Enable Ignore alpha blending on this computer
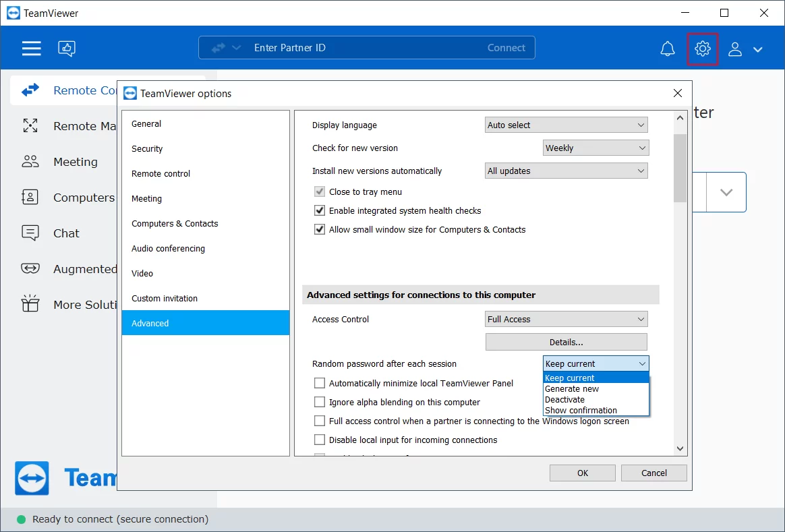The image size is (785, 532). [x=320, y=402]
